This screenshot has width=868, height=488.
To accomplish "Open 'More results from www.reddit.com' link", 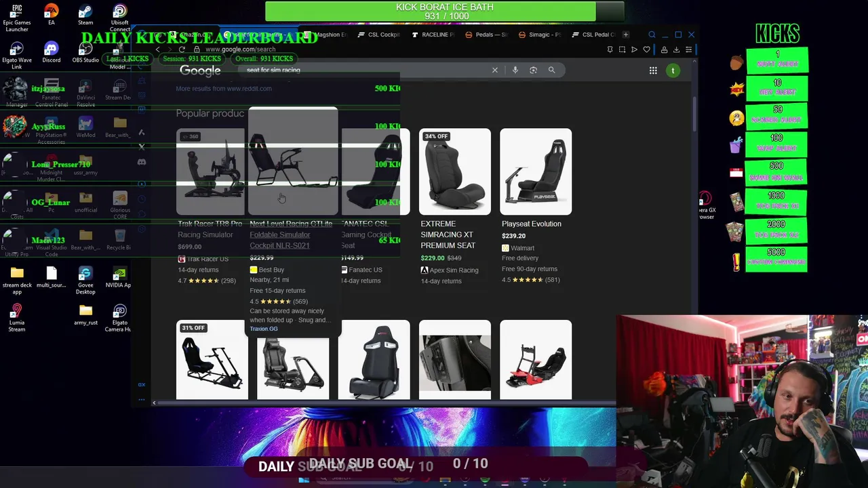I will (x=224, y=88).
